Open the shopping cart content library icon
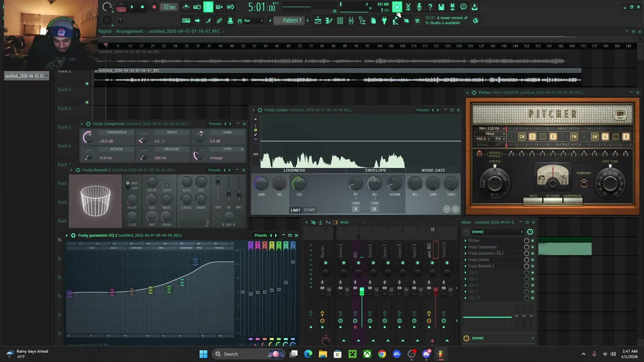 (417, 21)
